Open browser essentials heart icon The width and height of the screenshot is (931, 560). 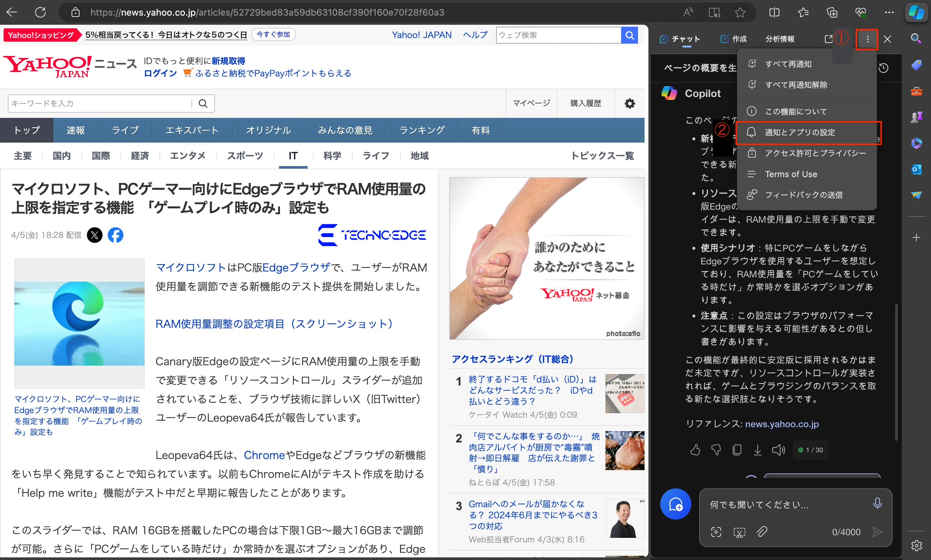click(860, 12)
